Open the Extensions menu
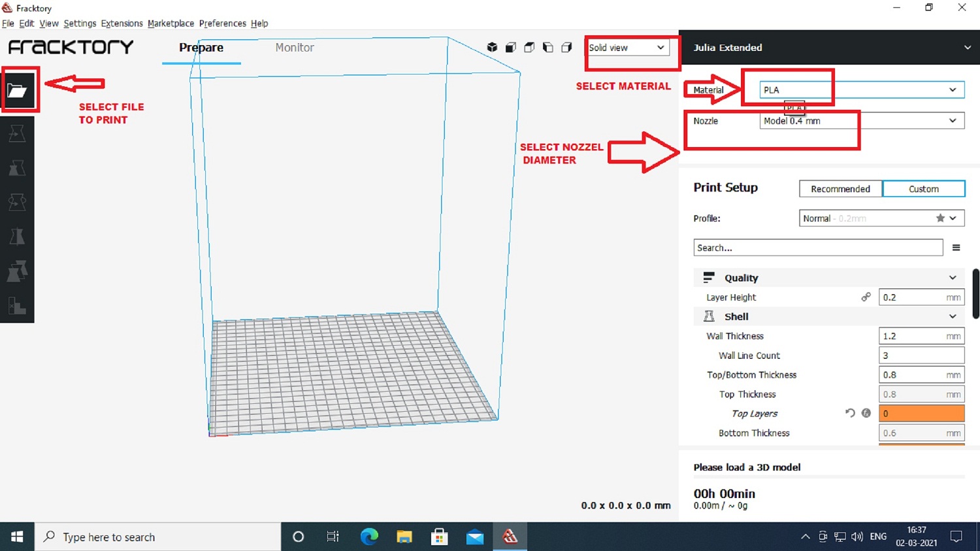980x551 pixels. click(122, 24)
